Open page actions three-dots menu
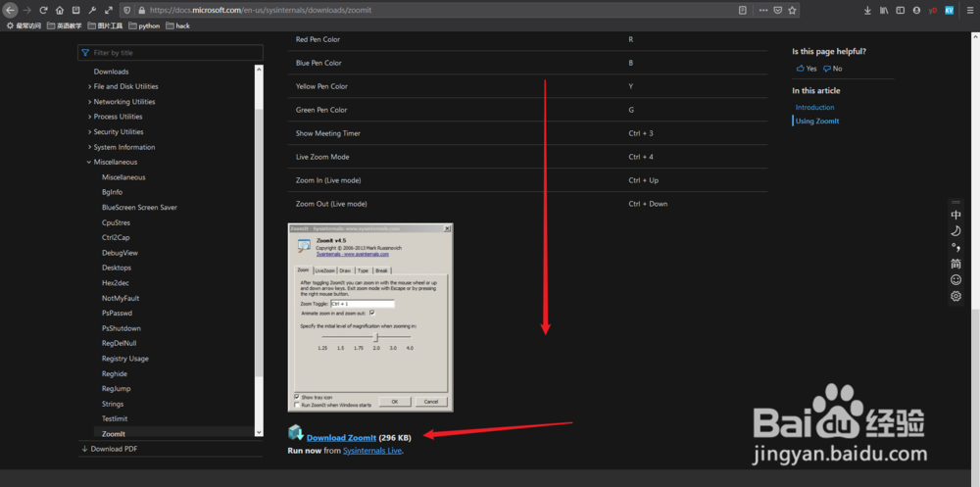 pyautogui.click(x=763, y=10)
